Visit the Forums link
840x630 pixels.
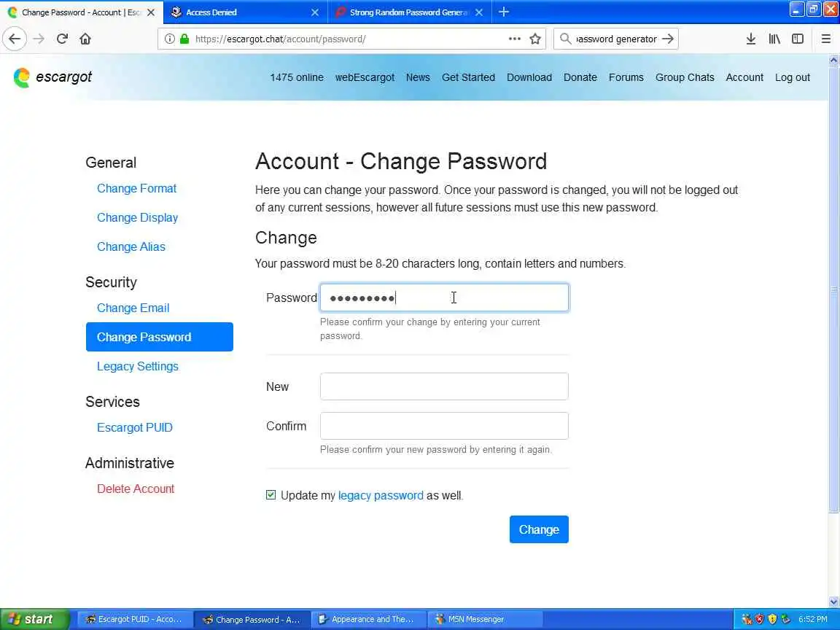pyautogui.click(x=626, y=77)
